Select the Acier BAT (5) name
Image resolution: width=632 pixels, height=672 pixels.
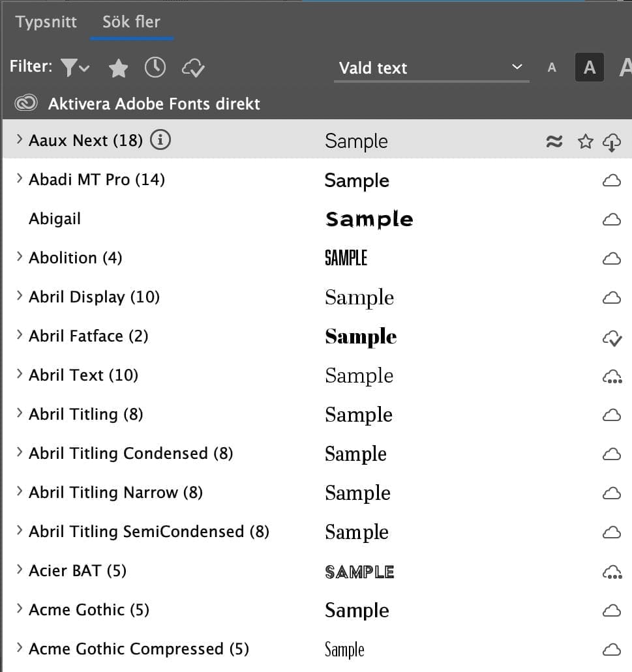78,570
